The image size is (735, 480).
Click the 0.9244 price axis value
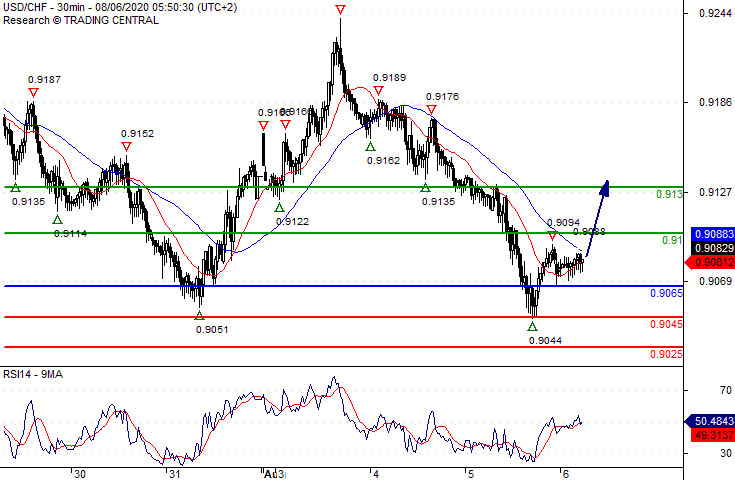(x=715, y=13)
